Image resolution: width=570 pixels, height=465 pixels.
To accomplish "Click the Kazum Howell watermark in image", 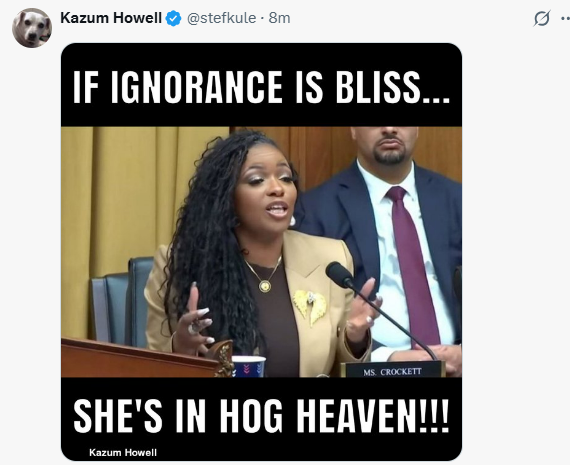I will coord(123,452).
